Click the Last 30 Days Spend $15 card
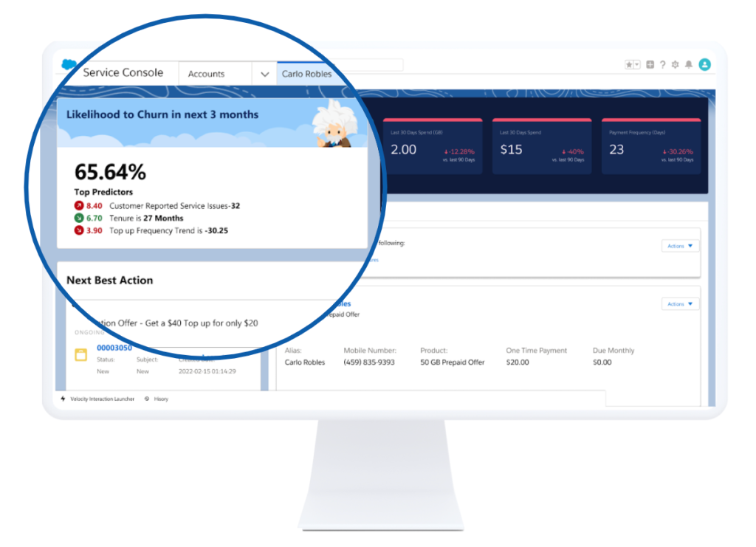This screenshot has width=756, height=547. coord(541,147)
